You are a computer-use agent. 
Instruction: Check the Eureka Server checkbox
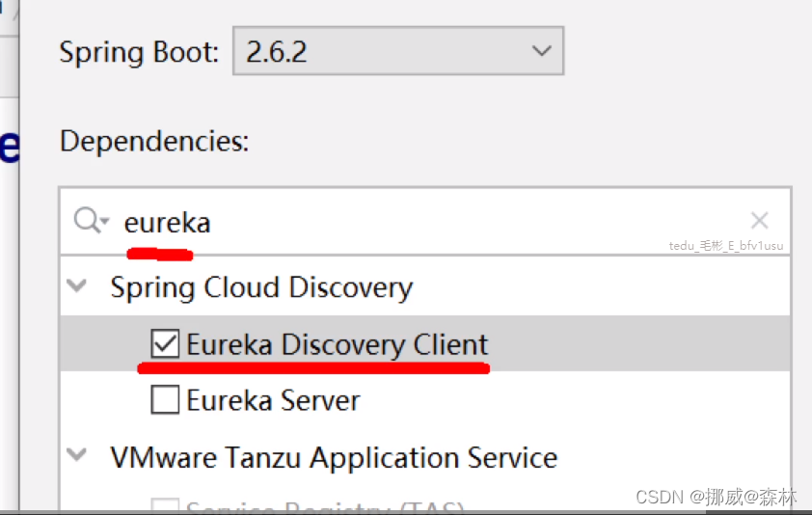click(165, 399)
